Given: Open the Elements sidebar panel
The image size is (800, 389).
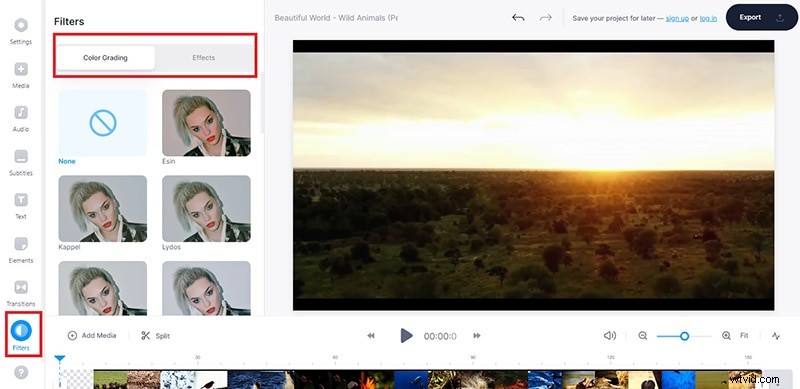Looking at the screenshot, I should (x=21, y=250).
